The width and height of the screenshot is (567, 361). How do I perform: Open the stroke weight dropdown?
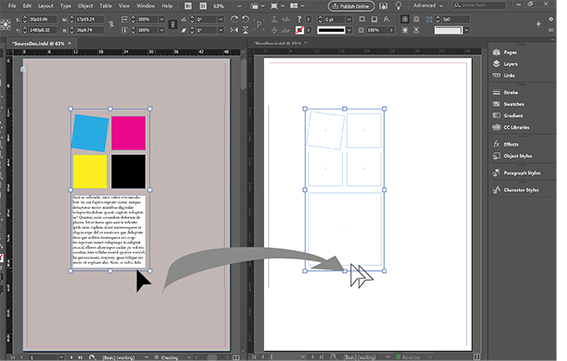coord(349,19)
